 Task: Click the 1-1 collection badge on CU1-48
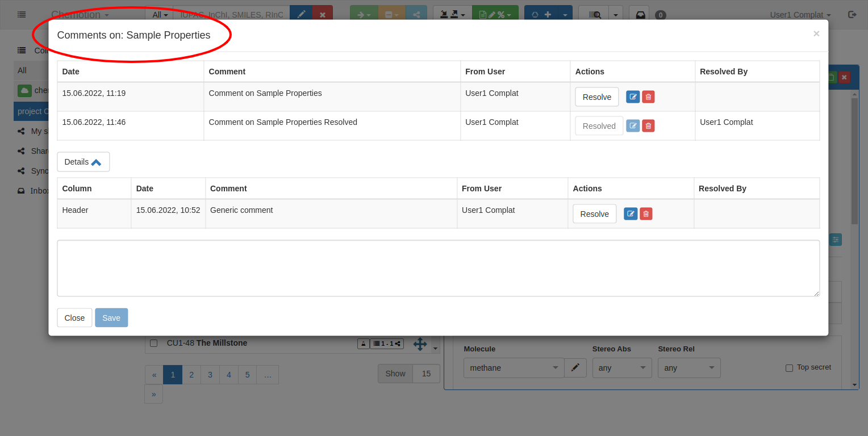tap(387, 343)
